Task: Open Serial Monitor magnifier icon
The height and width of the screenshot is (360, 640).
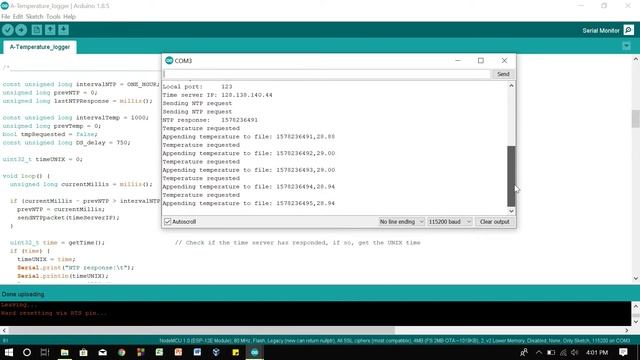Action: point(629,30)
